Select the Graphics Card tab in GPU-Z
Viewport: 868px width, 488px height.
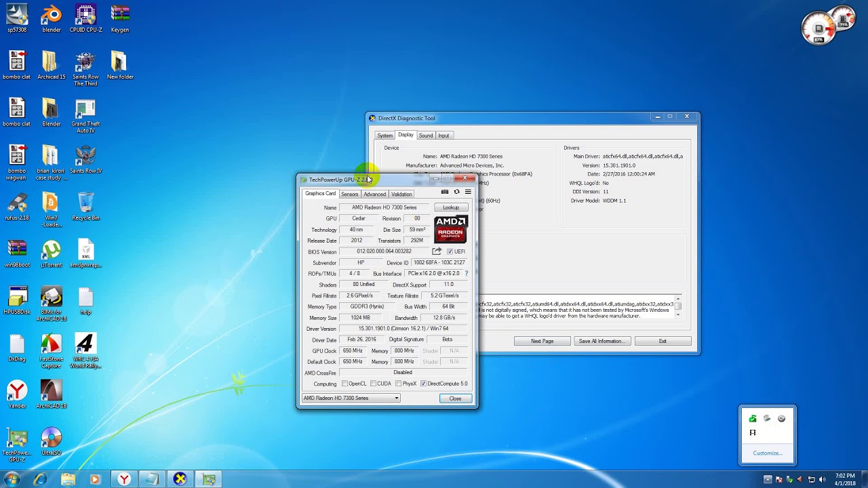click(320, 194)
